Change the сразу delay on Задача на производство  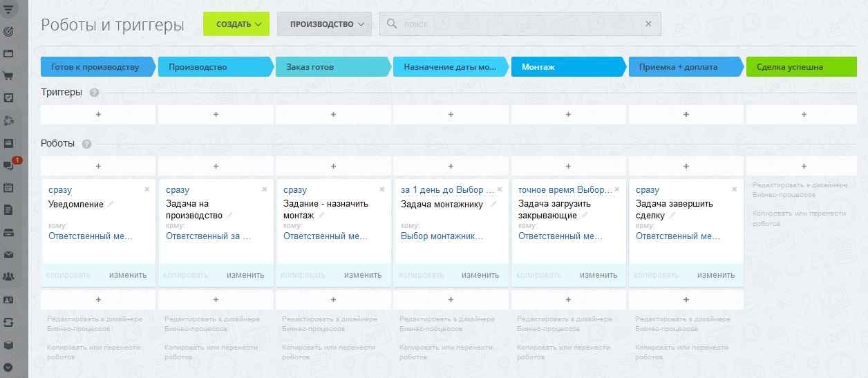point(178,190)
